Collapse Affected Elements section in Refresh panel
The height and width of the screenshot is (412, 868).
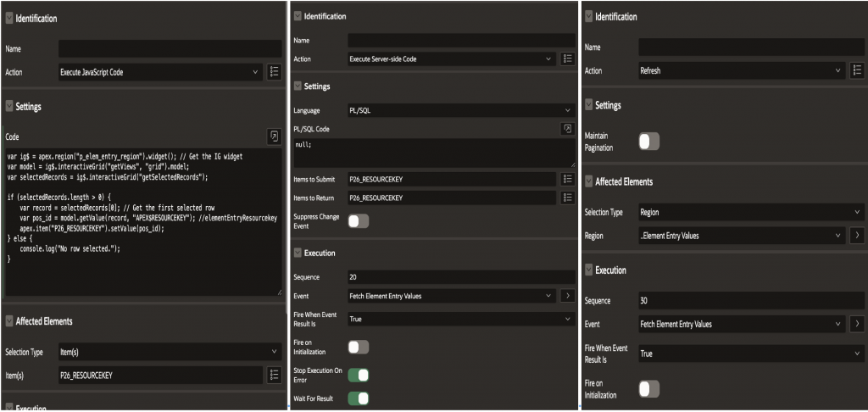pos(589,181)
